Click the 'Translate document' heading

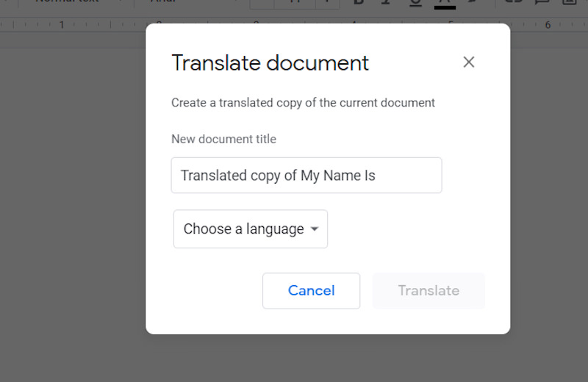[270, 63]
